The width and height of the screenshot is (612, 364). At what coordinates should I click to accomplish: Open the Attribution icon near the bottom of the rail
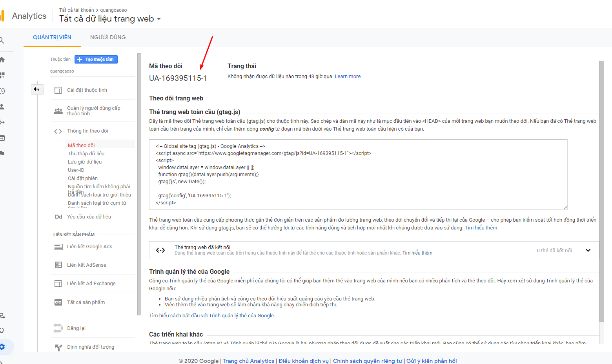point(2,315)
